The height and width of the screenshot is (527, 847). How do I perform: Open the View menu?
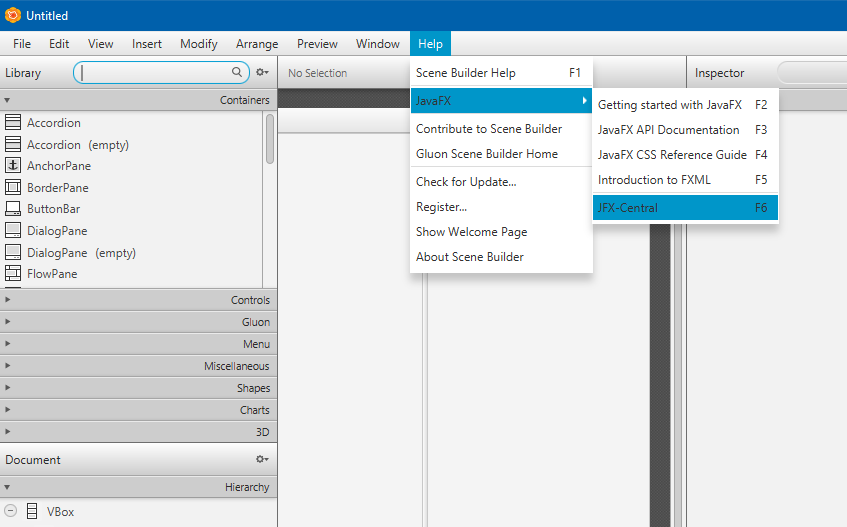tap(100, 44)
